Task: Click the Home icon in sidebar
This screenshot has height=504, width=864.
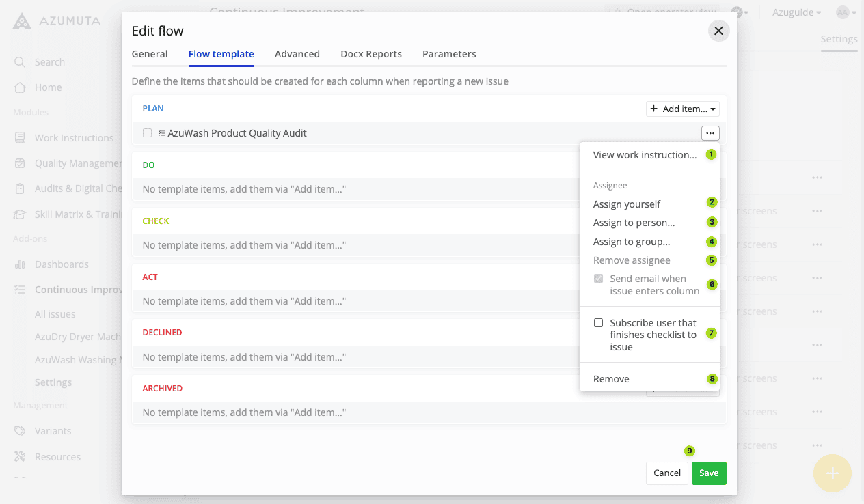Action: [21, 87]
